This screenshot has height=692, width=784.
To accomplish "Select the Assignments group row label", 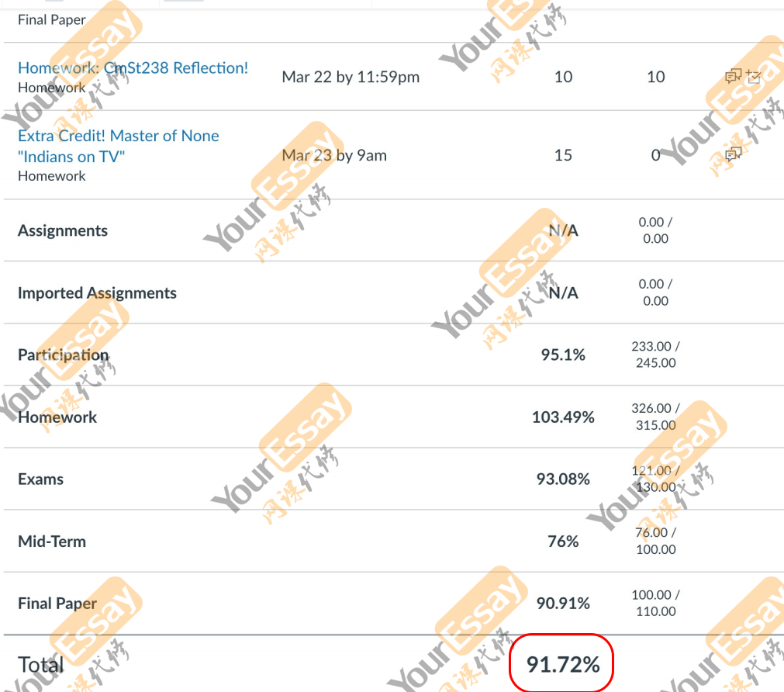I will 63,230.
